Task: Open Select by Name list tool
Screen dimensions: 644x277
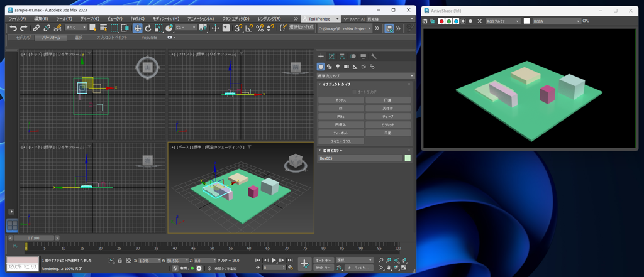Action: tap(104, 28)
